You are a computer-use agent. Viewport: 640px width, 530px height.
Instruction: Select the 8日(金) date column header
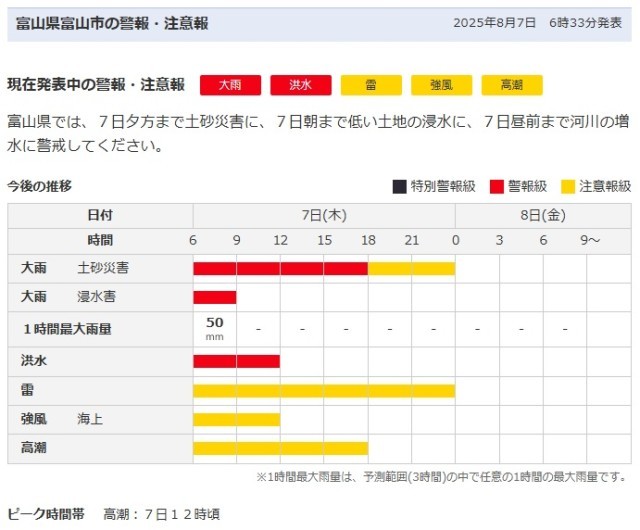(x=543, y=215)
